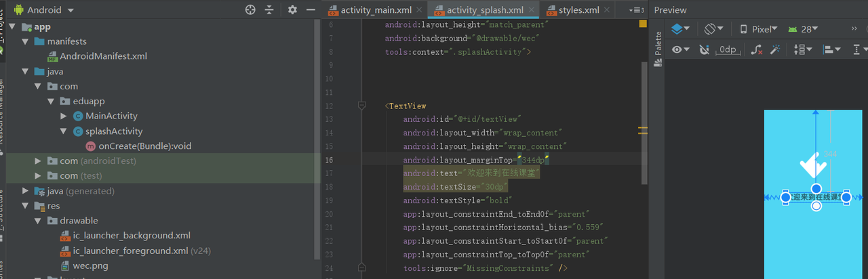Expand the MainActivity tree node

(x=64, y=116)
